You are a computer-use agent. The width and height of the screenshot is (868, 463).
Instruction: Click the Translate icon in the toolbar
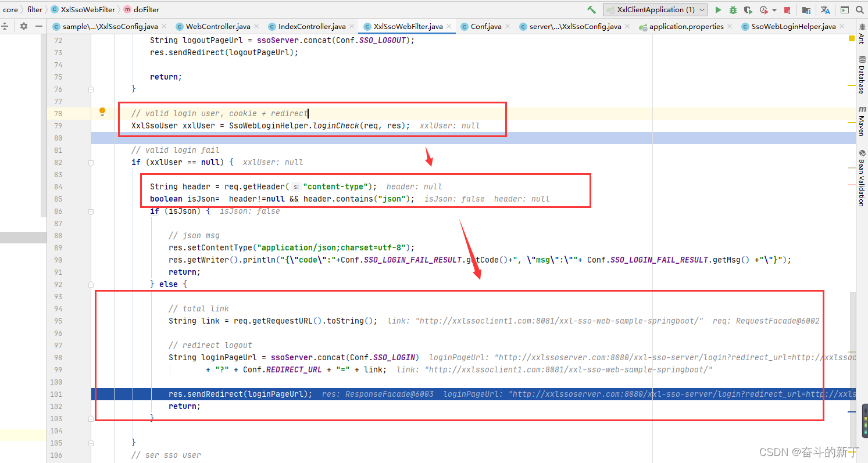825,10
